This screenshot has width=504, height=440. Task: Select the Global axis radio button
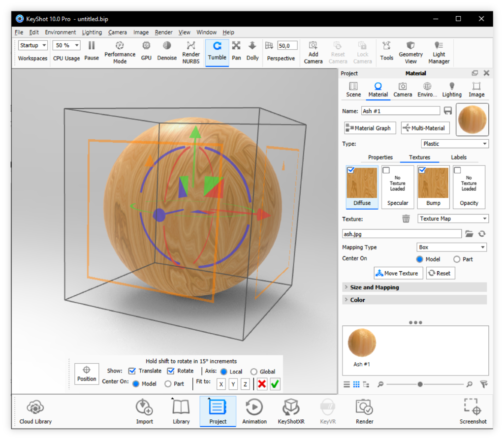click(x=254, y=372)
